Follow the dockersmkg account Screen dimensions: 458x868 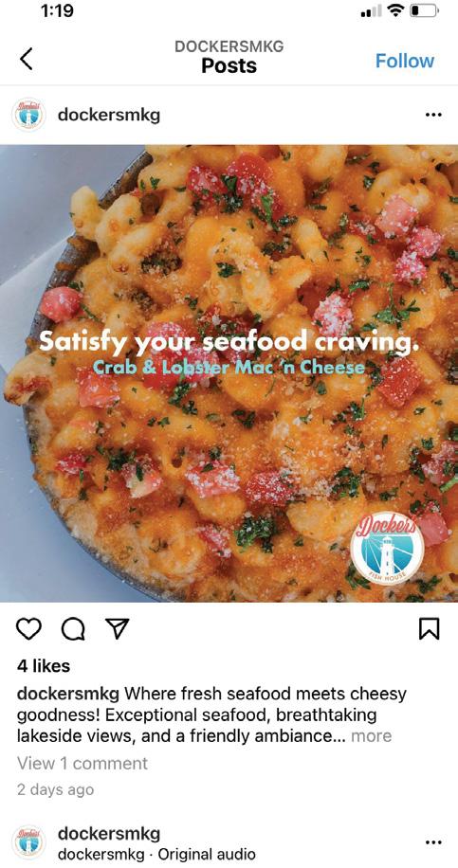tap(405, 61)
